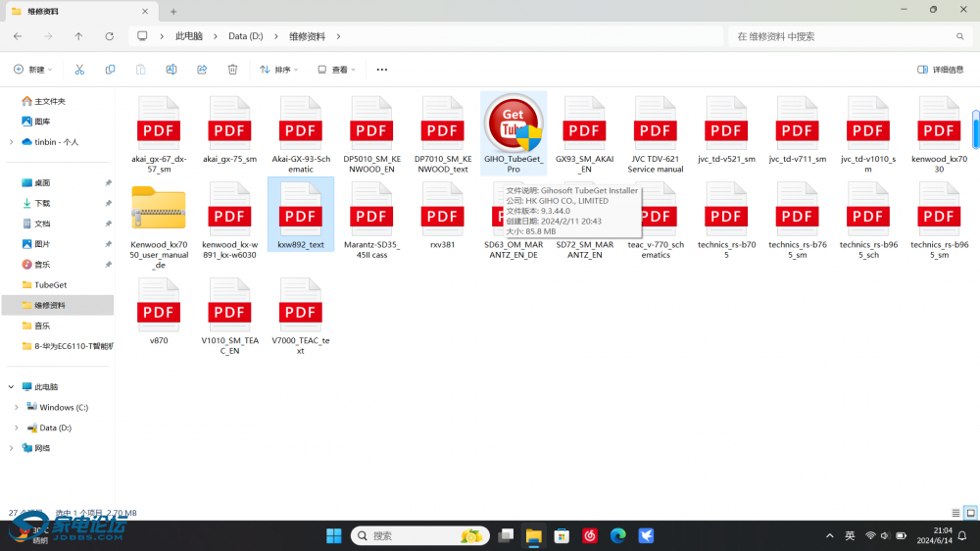Open the See more ellipsis menu

(x=382, y=70)
